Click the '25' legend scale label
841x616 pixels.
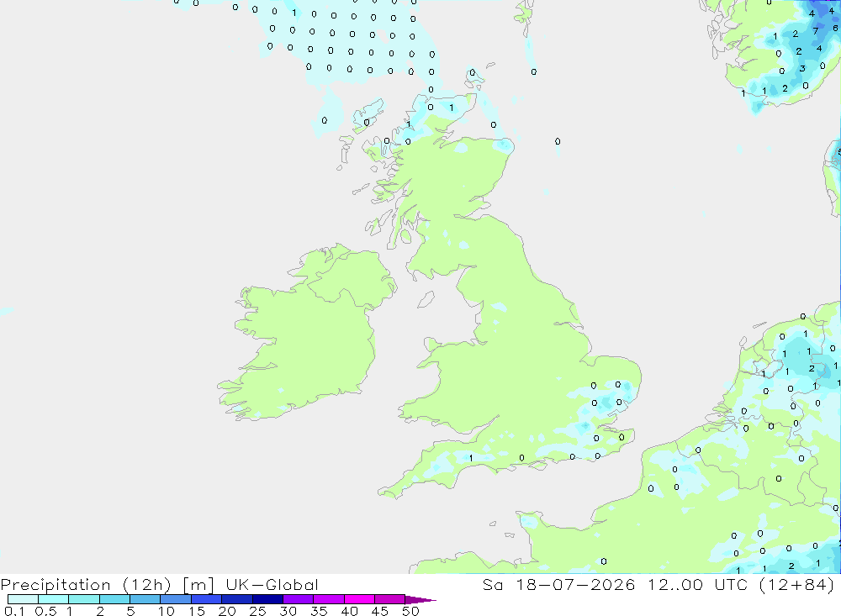click(258, 611)
